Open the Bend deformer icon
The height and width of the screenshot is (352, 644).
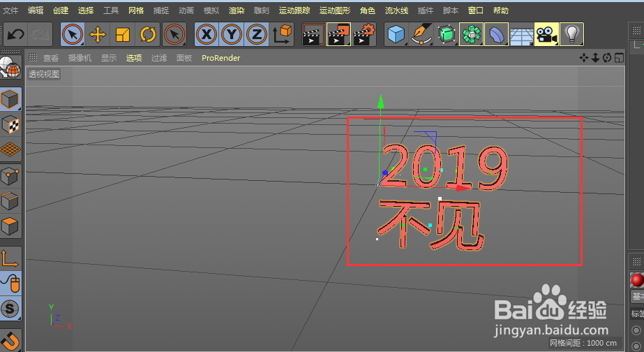[x=497, y=34]
